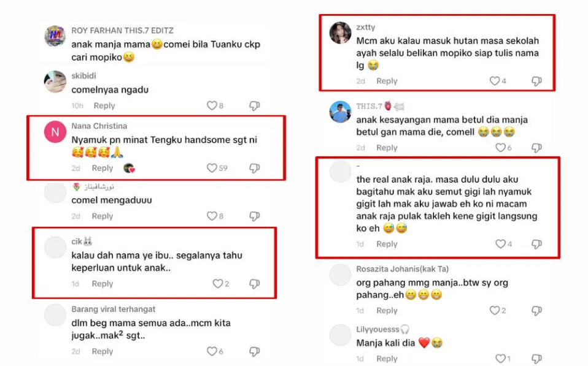Reply to Nana Christina's comment
This screenshot has width=588, height=366.
tap(103, 168)
